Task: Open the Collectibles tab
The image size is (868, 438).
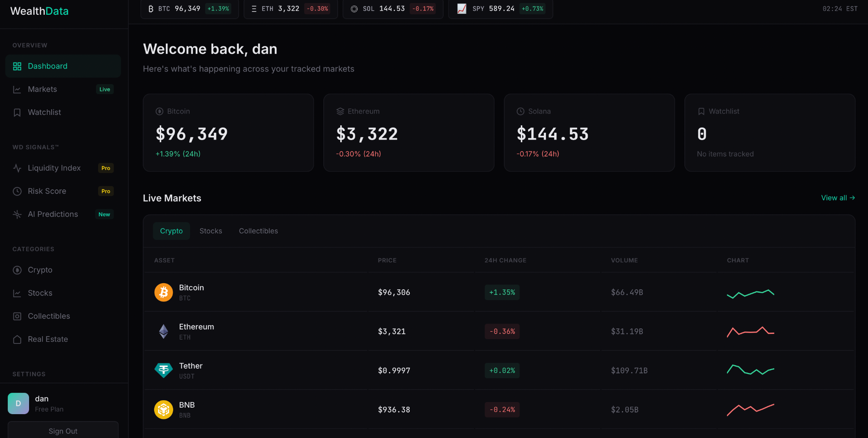Action: pos(258,231)
